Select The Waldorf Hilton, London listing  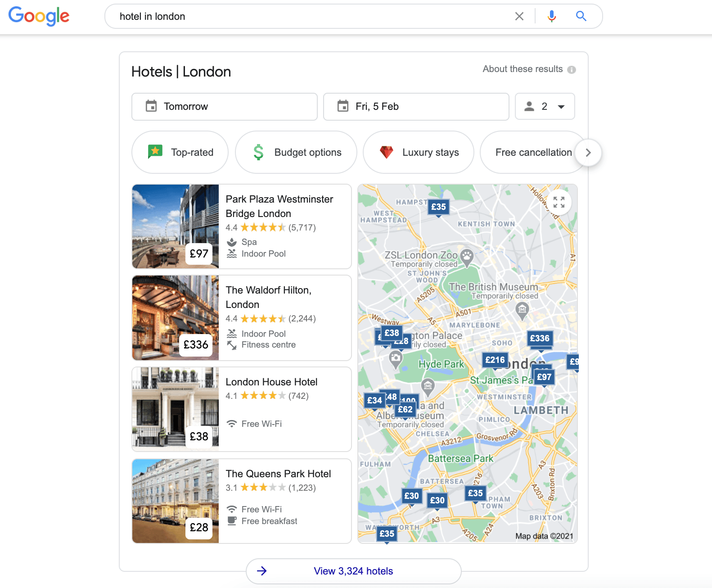click(268, 297)
